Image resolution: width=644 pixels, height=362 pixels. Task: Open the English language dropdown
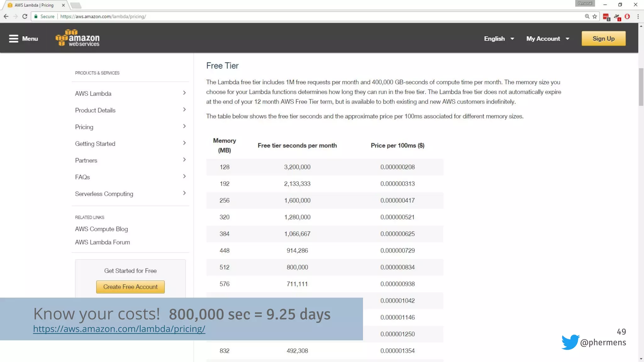499,39
